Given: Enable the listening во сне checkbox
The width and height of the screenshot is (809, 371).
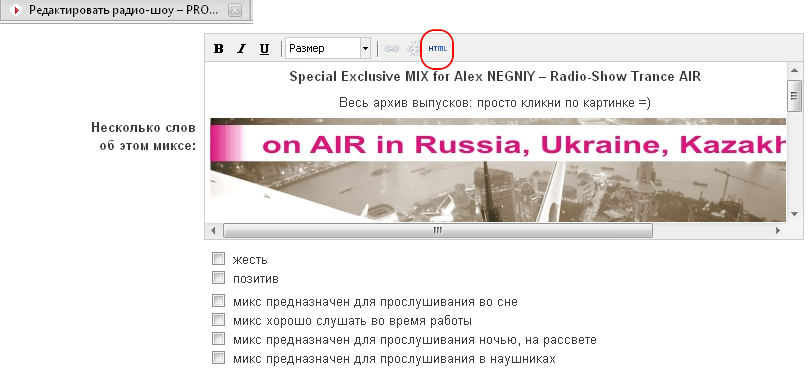Looking at the screenshot, I should pos(219,301).
